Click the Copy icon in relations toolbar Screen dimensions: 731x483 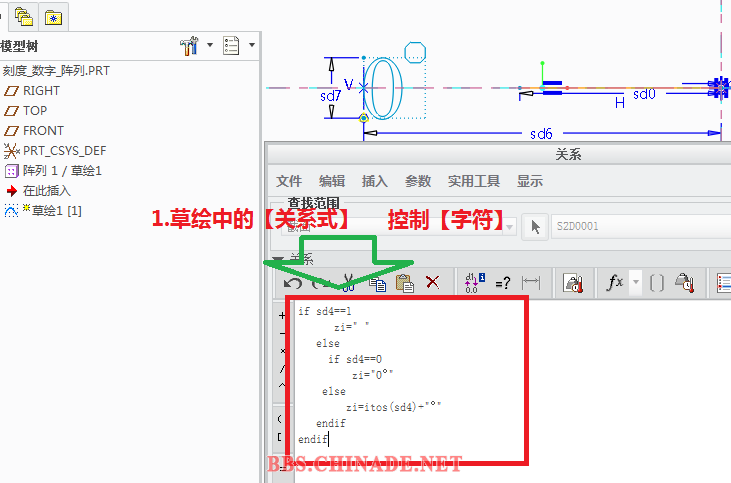377,283
